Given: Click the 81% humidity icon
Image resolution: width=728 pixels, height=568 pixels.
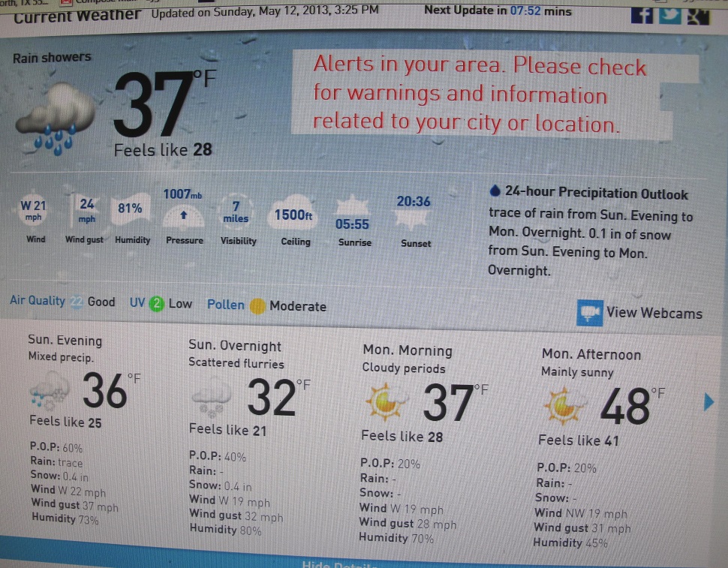Looking at the screenshot, I should click(131, 209).
